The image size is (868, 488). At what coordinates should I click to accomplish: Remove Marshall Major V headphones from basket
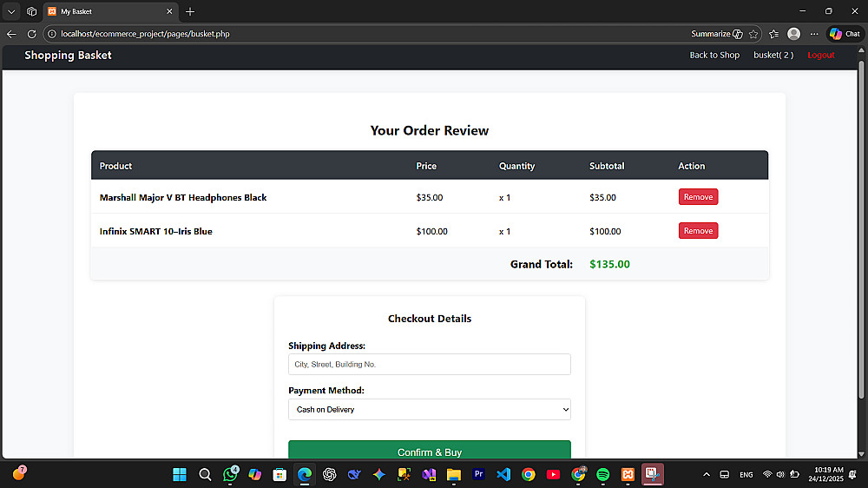tap(698, 196)
